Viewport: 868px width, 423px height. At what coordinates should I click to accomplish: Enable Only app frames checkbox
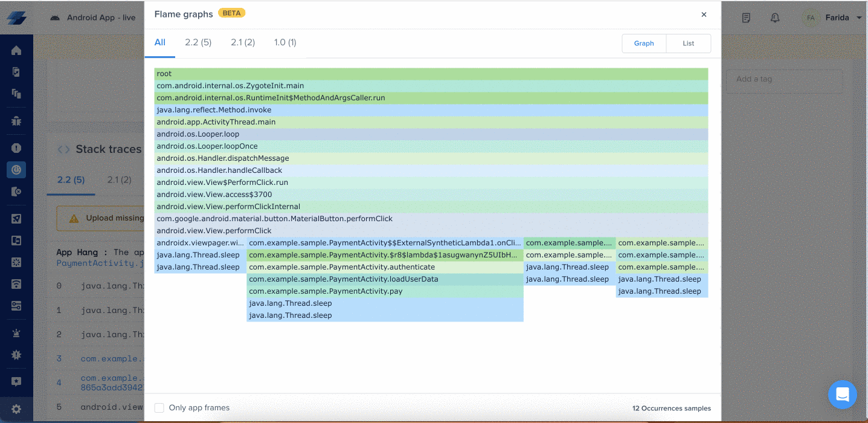pyautogui.click(x=159, y=408)
